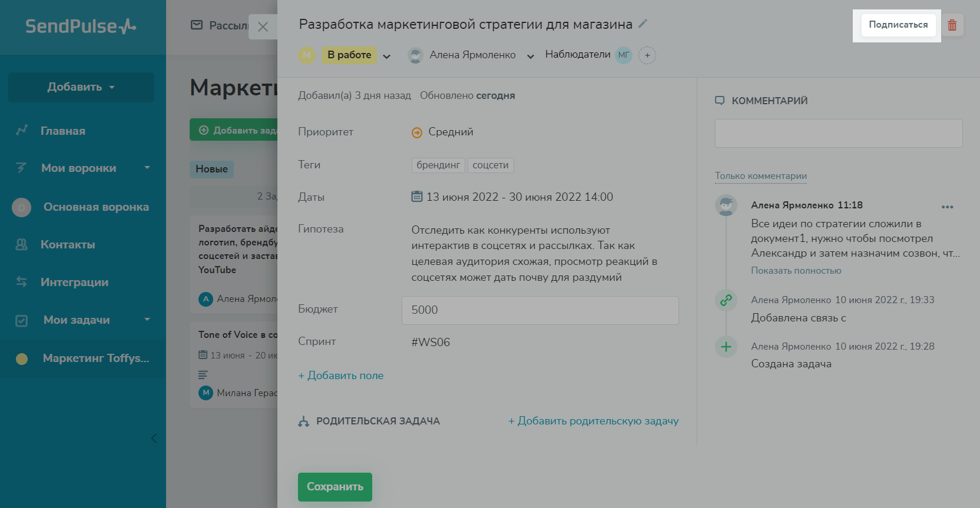Viewport: 980px width, 508px height.
Task: Click the parent task hierarchy icon
Action: (x=304, y=421)
